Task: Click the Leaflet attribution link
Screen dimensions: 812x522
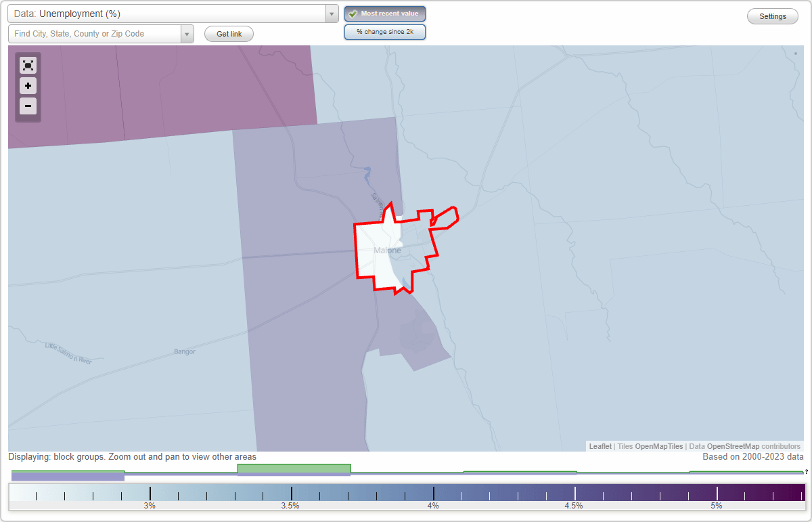Action: (600, 446)
